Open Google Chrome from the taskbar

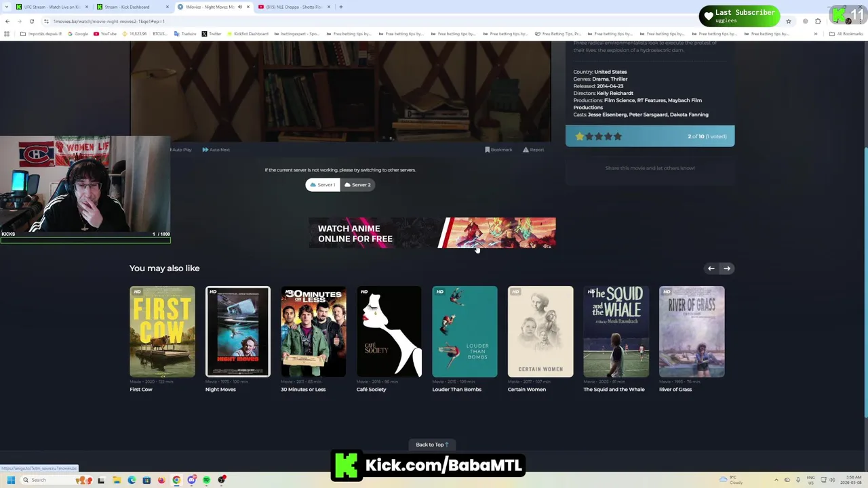click(176, 480)
